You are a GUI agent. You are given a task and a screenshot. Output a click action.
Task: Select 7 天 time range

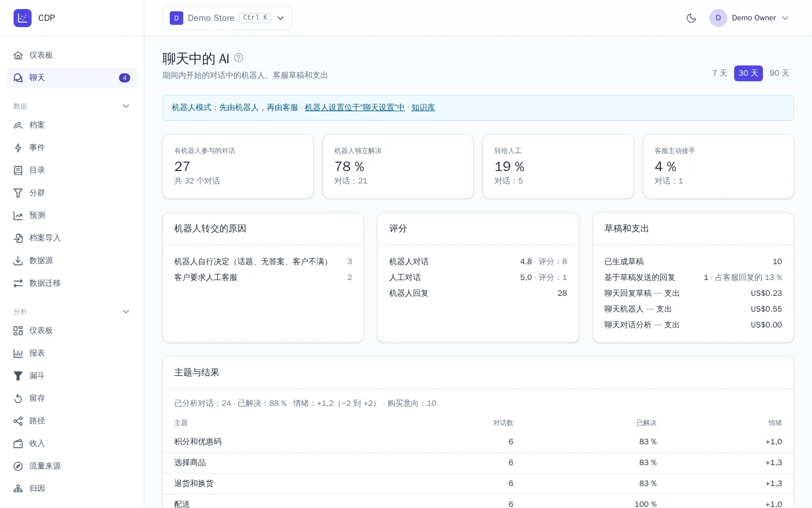point(720,73)
